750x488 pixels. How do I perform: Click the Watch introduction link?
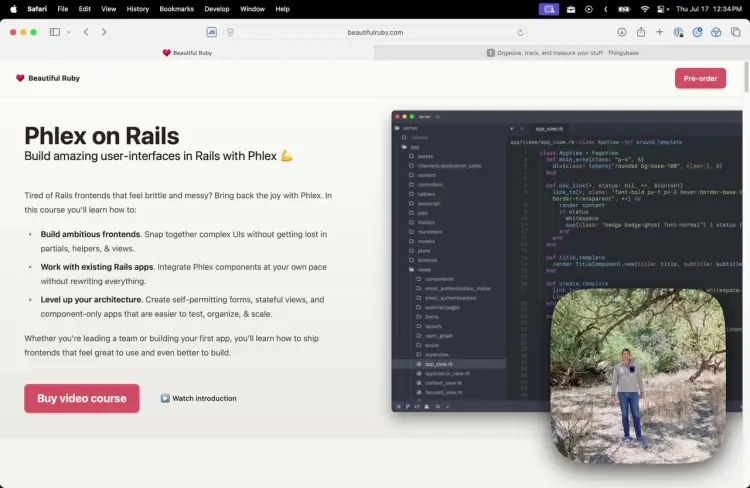[x=199, y=398]
